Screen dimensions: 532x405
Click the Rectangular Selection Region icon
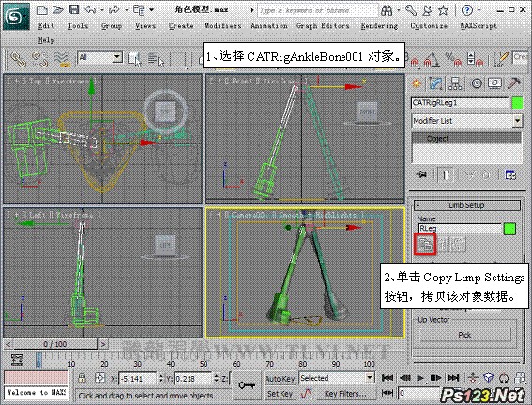click(177, 59)
